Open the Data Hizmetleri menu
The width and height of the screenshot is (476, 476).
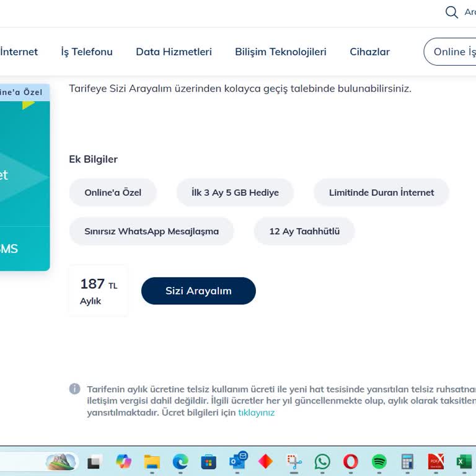(x=174, y=51)
